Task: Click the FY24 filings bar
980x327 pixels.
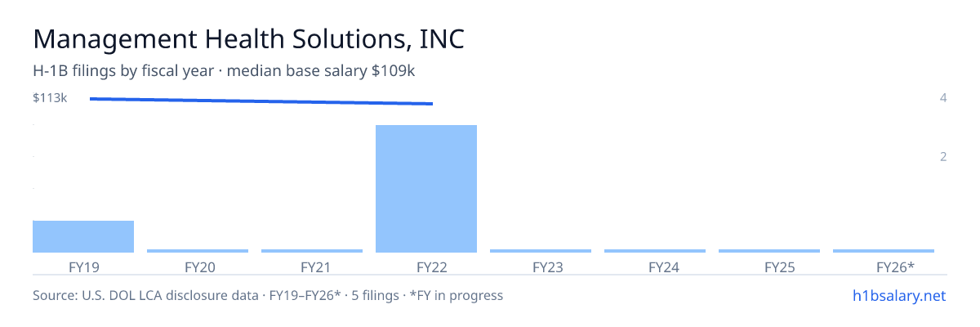Action: pyautogui.click(x=655, y=251)
